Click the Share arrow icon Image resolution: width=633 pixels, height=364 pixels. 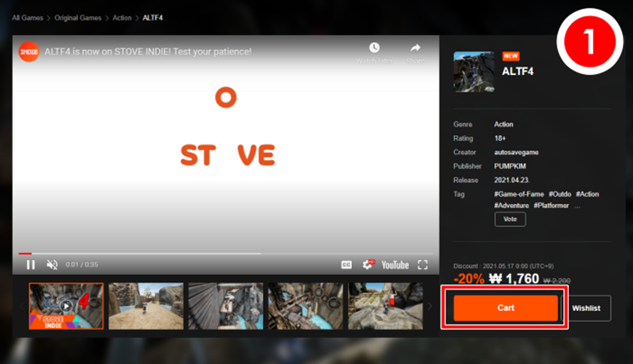coord(415,48)
